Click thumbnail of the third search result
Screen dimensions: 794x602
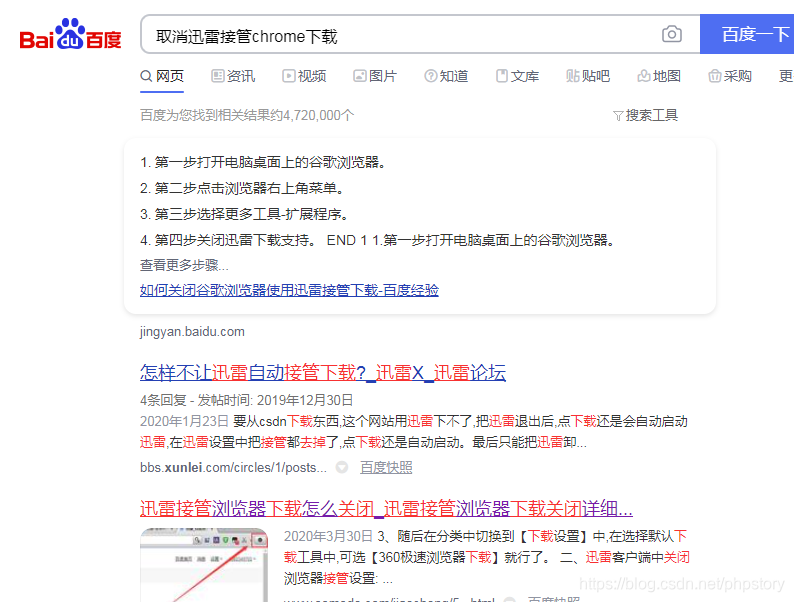click(204, 565)
